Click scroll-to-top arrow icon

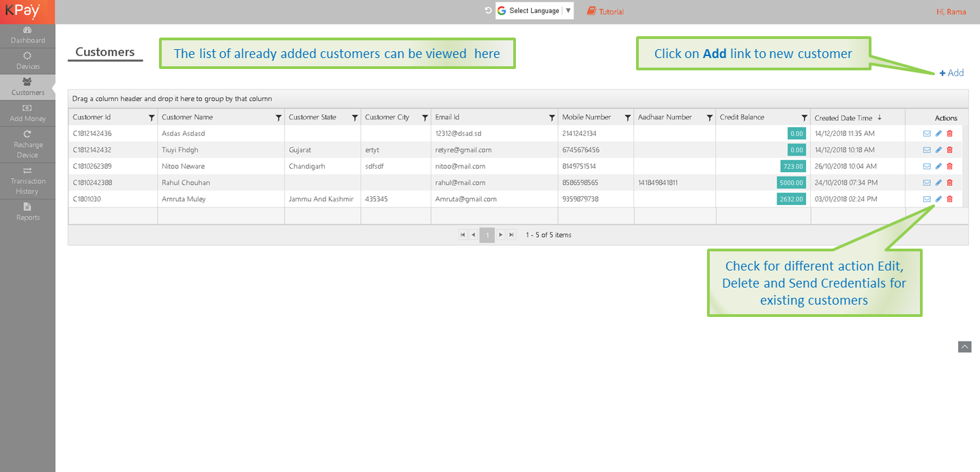coord(964,347)
